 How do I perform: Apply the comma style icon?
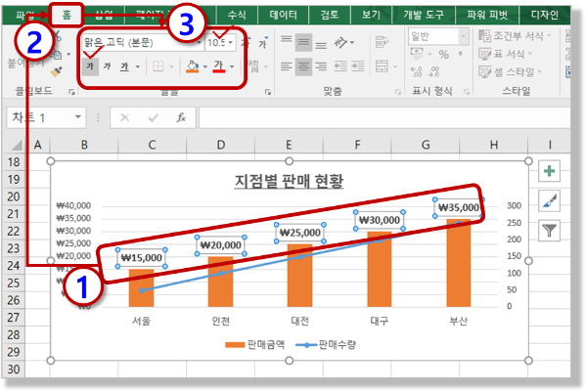(x=460, y=55)
